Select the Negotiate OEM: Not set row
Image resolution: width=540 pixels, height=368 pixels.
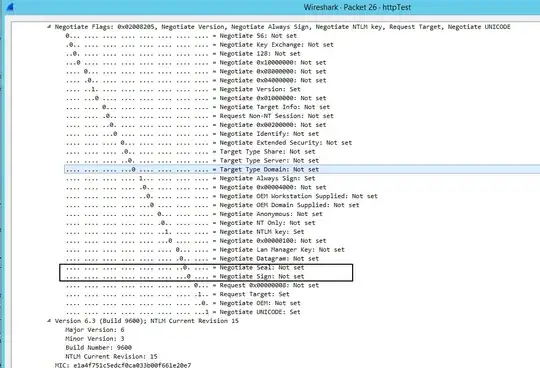(183, 303)
